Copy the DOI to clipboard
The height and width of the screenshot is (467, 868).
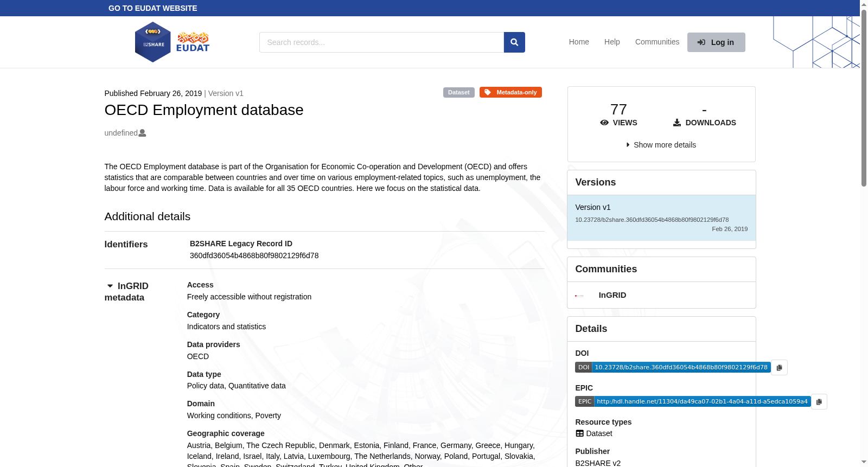(779, 367)
